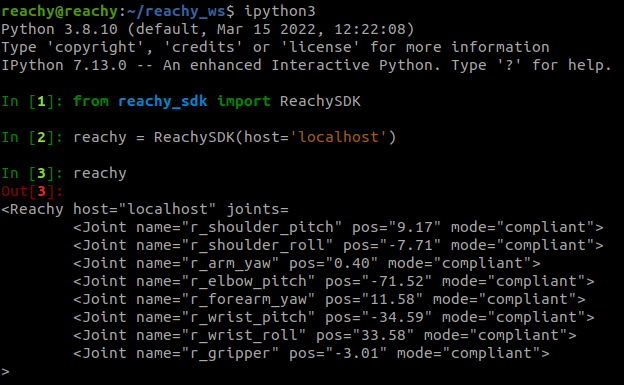
Task: Click the '<Reachy host="localhost" joints=' line
Action: (145, 209)
